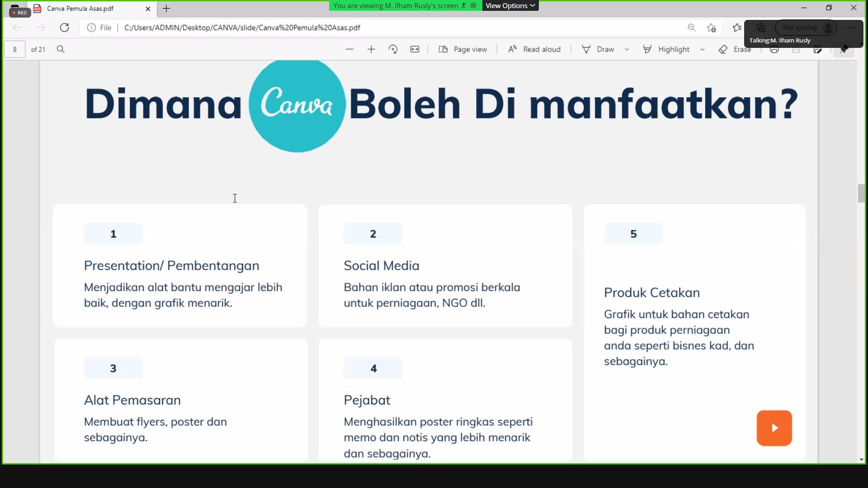Click the 'You are viewing' screen share banner
The height and width of the screenshot is (488, 868).
coord(406,5)
